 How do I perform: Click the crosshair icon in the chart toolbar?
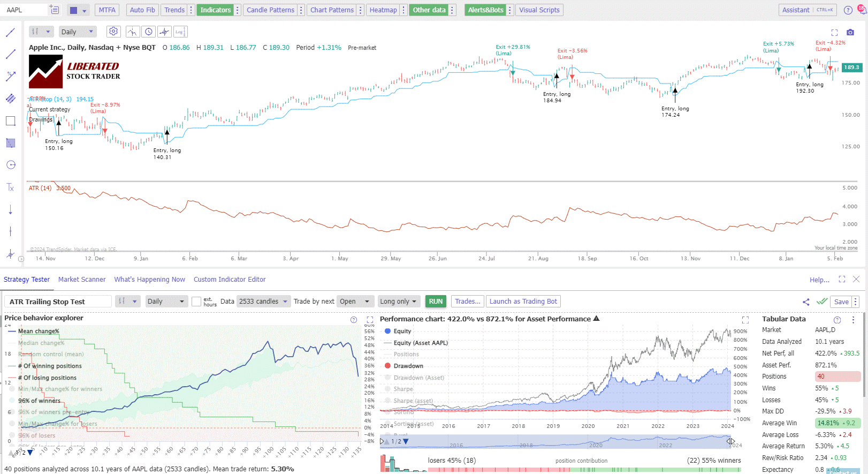tap(164, 32)
